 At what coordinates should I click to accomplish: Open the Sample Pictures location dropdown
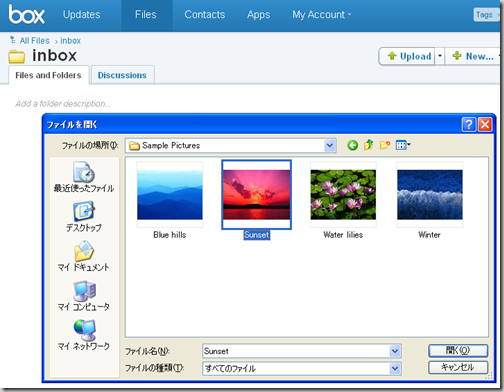[330, 145]
